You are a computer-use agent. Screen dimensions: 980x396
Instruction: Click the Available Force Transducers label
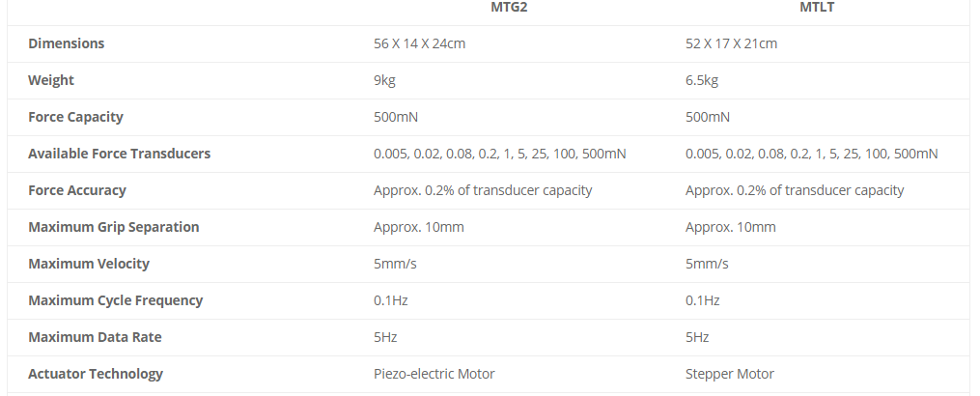[119, 154]
